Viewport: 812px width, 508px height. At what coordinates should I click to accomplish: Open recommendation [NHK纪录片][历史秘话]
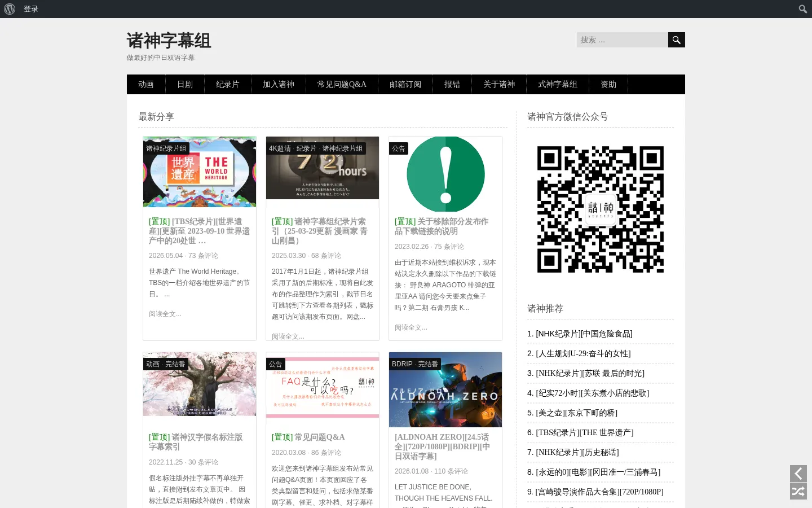(577, 452)
